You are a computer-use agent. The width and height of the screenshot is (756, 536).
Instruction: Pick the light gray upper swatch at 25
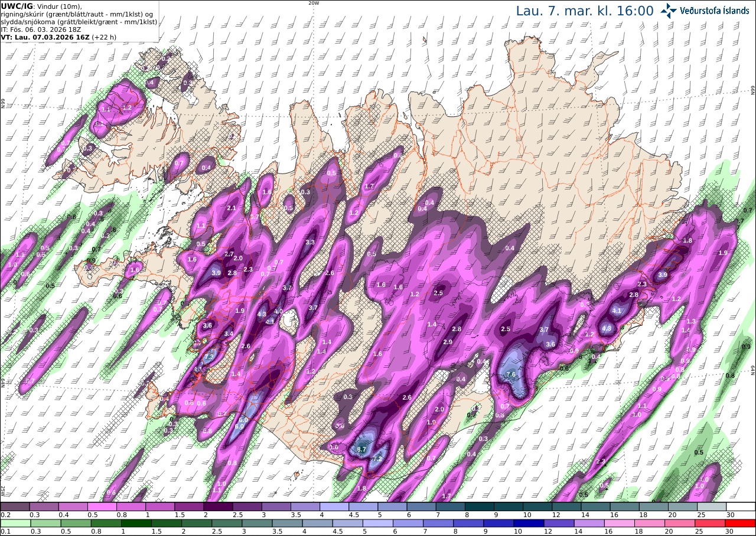(x=712, y=506)
